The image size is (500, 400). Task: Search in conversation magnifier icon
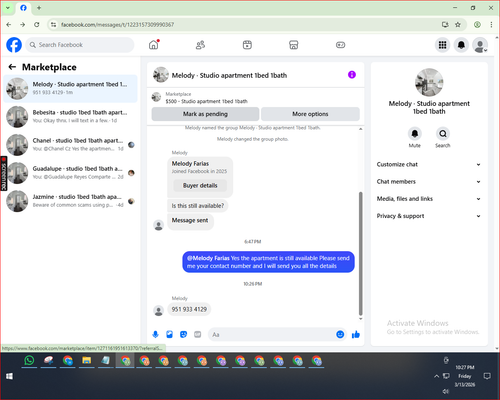coord(443,134)
